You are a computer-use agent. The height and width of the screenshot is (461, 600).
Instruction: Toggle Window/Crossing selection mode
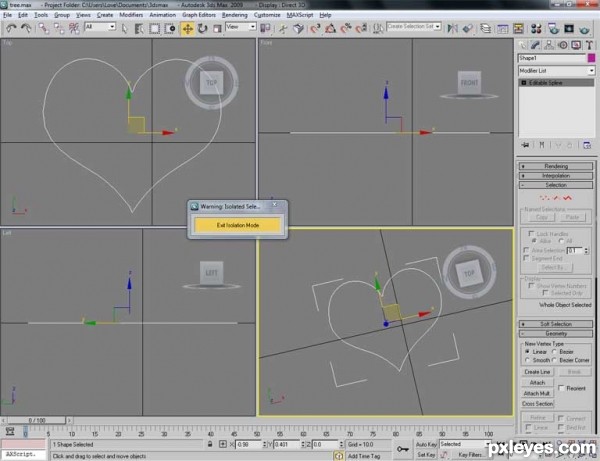coord(170,29)
